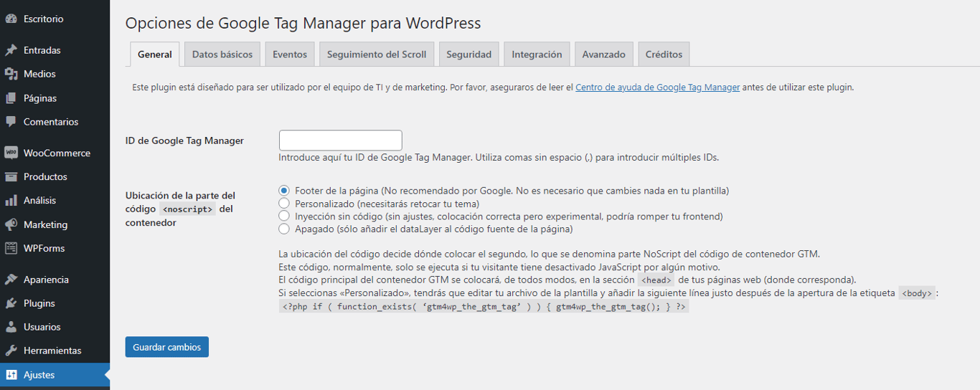Open the Datos básicos tab
The image size is (980, 390).
[222, 54]
